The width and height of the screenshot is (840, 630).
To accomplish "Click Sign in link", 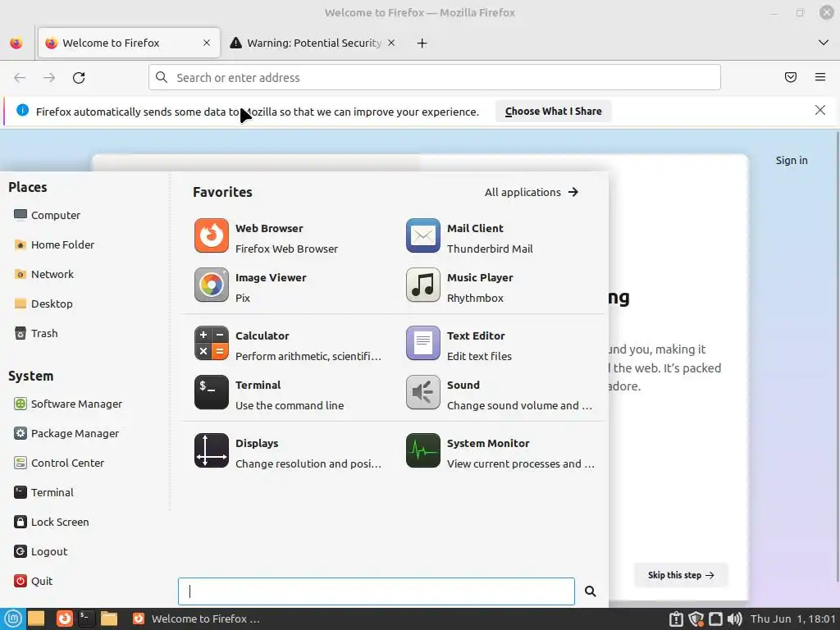I will pos(792,160).
